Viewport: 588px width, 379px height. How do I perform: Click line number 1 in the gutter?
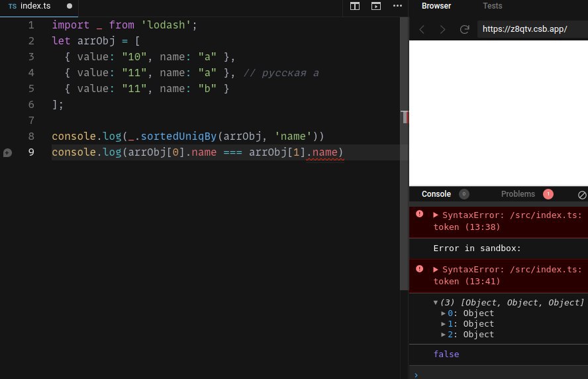pos(31,25)
